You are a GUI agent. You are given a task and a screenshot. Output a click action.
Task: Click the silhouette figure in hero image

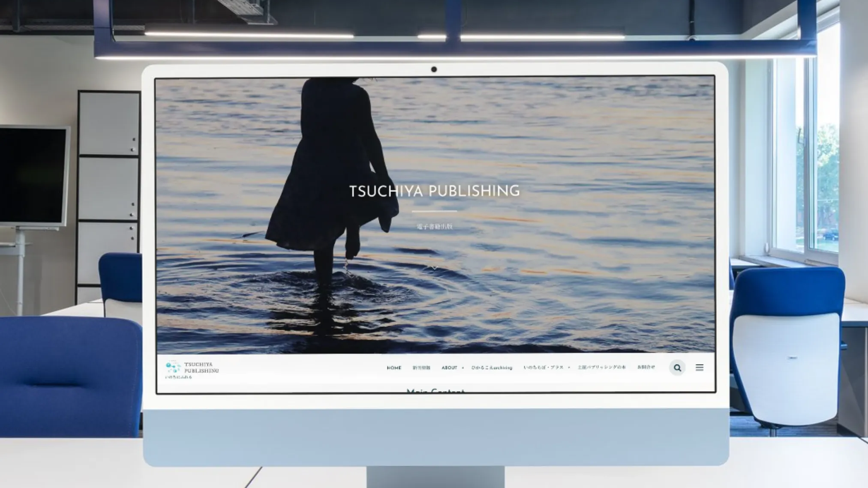point(330,171)
